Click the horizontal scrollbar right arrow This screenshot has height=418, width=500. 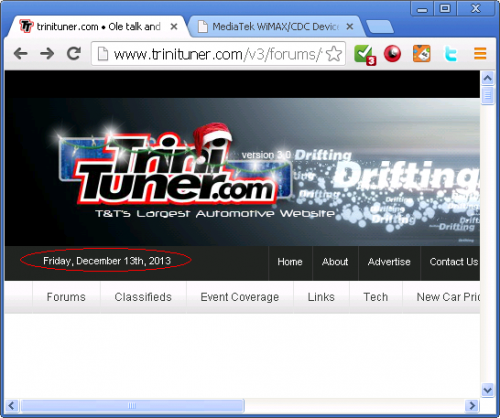point(472,406)
